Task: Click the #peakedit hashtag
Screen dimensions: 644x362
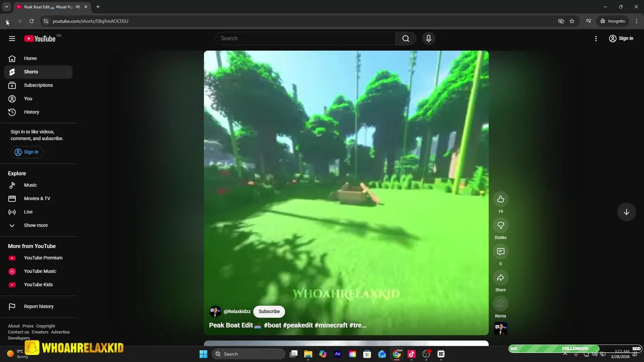Action: 298,325
